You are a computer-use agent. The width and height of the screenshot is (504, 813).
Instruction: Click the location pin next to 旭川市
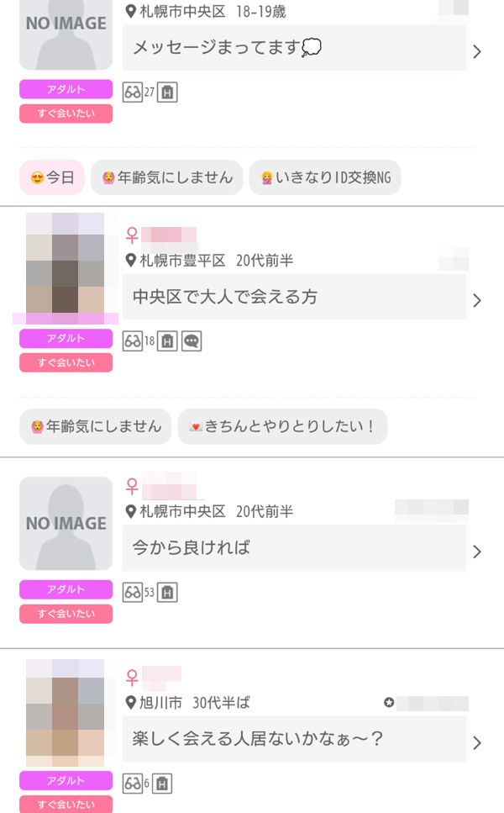point(130,702)
